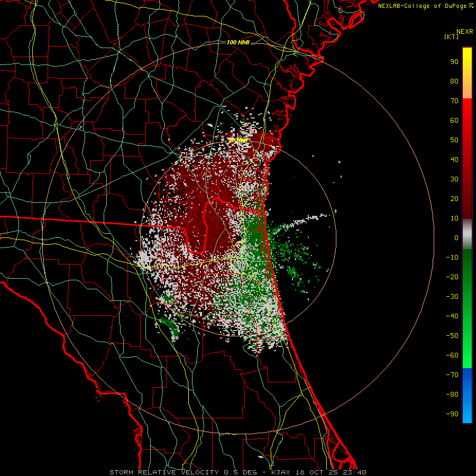Select the 90 value on the velocity scale

454,62
